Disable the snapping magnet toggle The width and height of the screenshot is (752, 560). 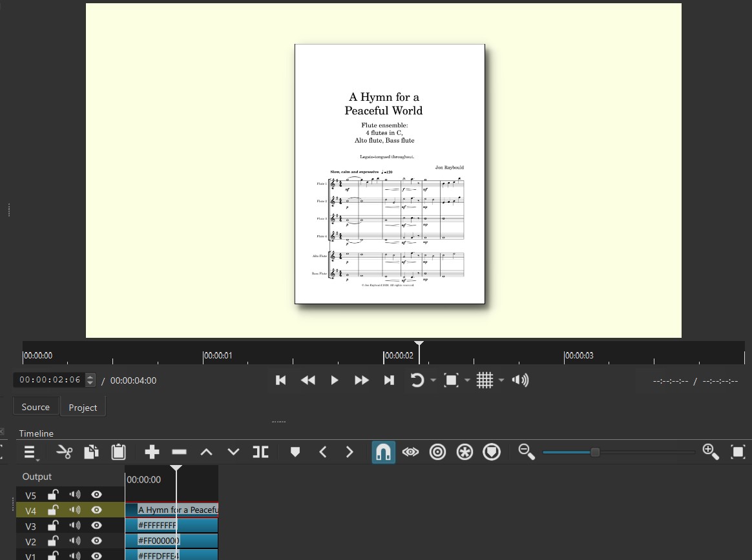tap(383, 452)
